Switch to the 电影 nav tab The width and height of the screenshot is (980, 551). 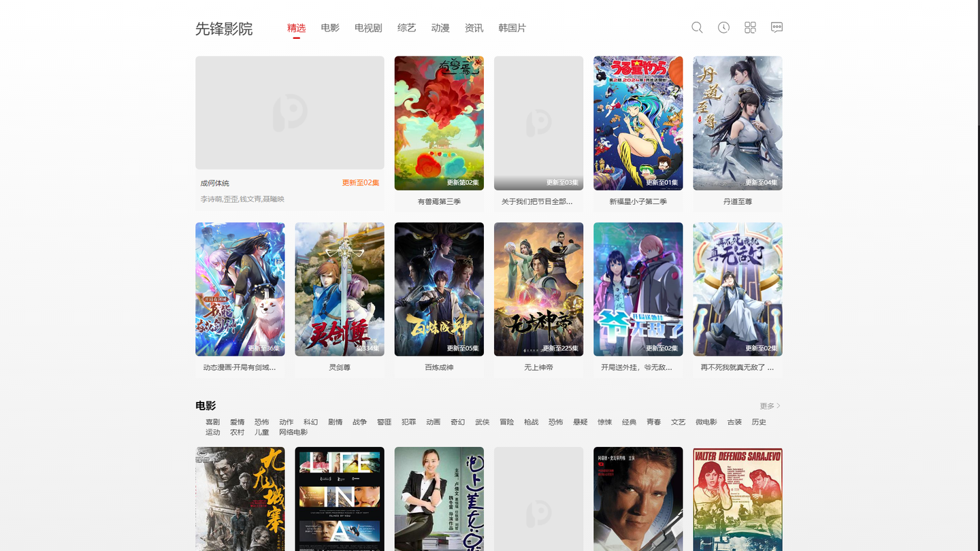coord(330,28)
